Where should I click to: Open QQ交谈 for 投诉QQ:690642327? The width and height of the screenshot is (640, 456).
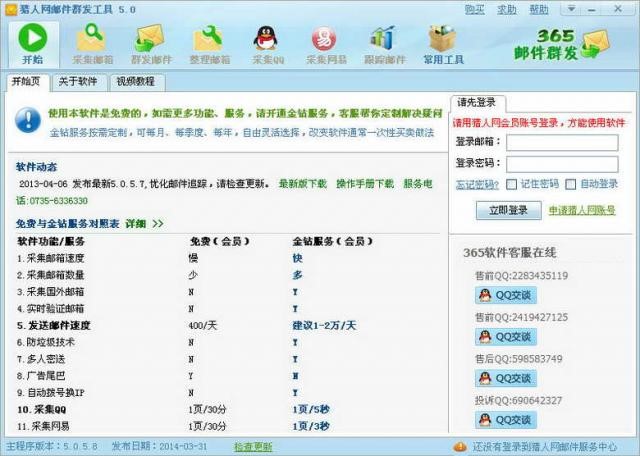point(506,420)
